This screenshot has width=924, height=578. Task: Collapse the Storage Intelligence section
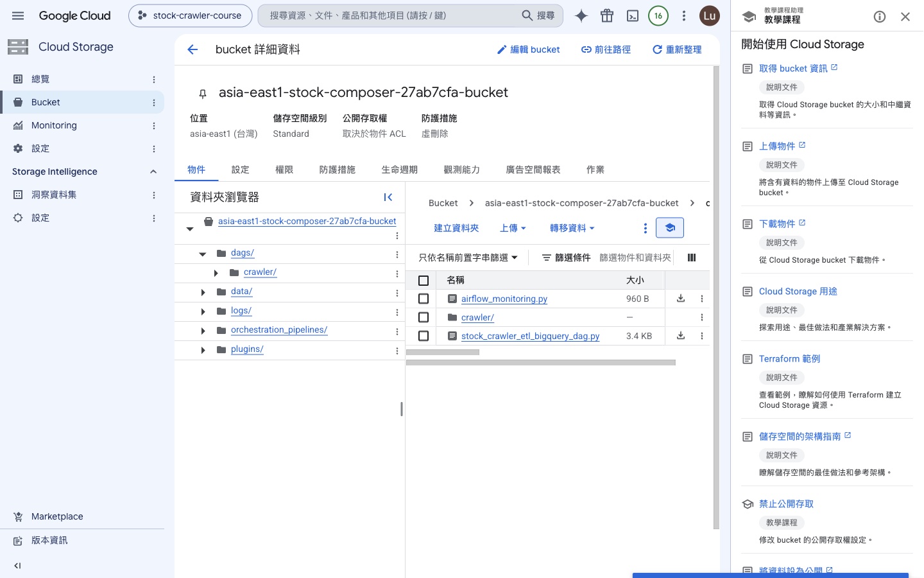153,171
